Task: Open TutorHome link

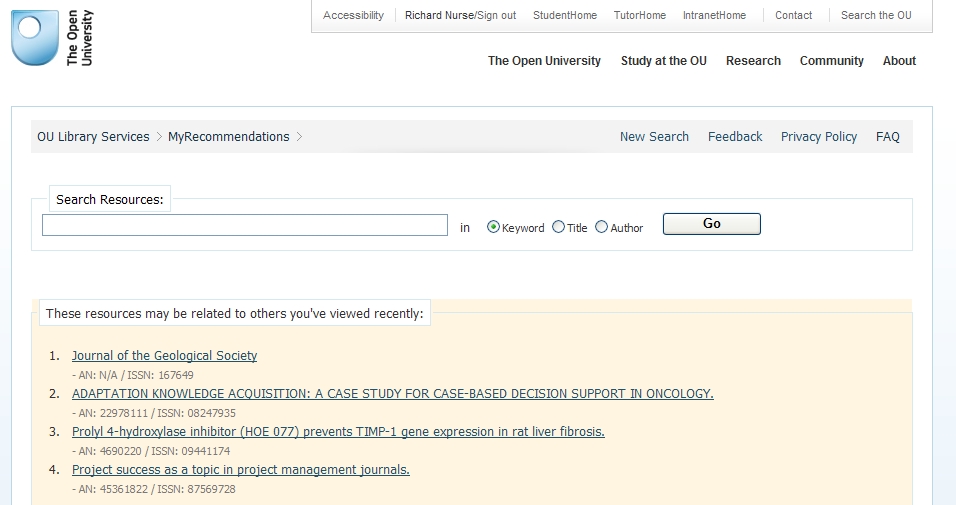Action: (x=640, y=15)
